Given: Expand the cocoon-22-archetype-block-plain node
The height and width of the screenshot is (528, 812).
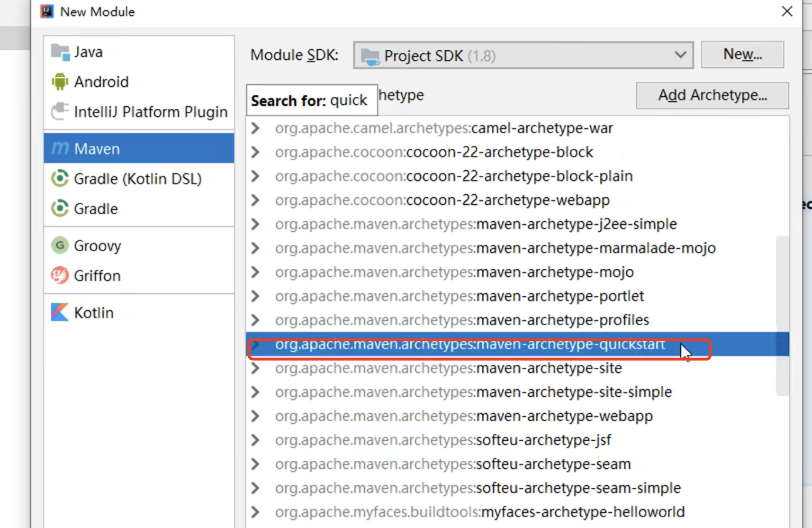Looking at the screenshot, I should pos(255,176).
